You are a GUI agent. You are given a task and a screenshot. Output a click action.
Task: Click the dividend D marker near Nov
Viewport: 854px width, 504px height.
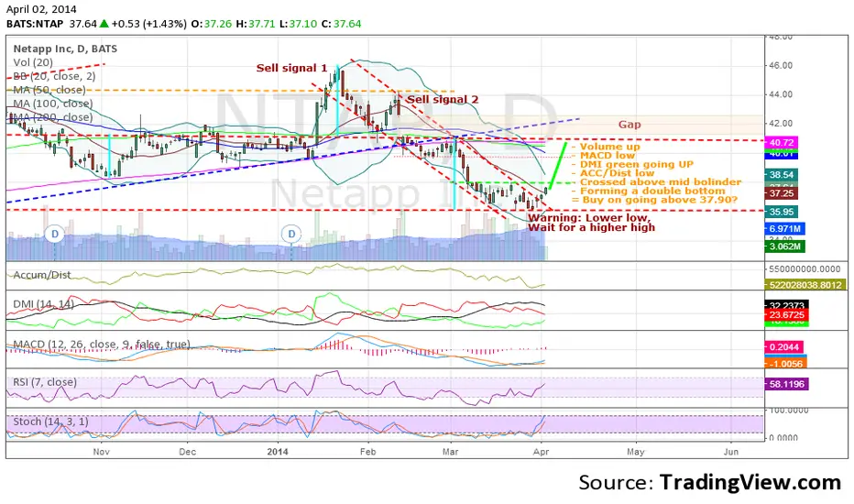coord(54,235)
